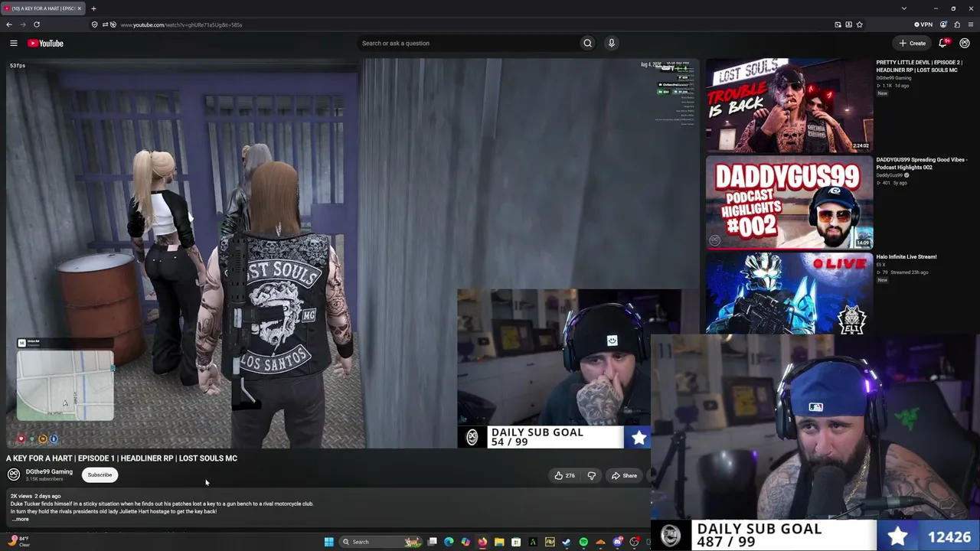
Task: Go back using the browser back arrow
Action: 9,24
